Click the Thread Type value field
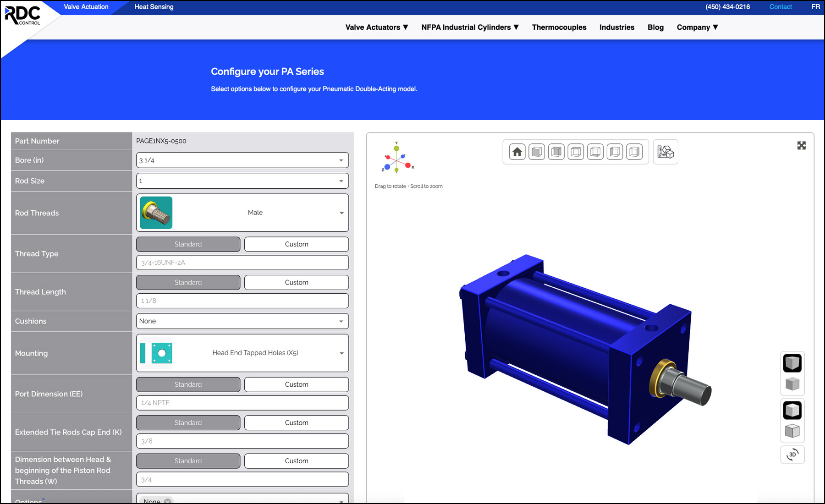Screen dimensions: 825x504 point(242,263)
